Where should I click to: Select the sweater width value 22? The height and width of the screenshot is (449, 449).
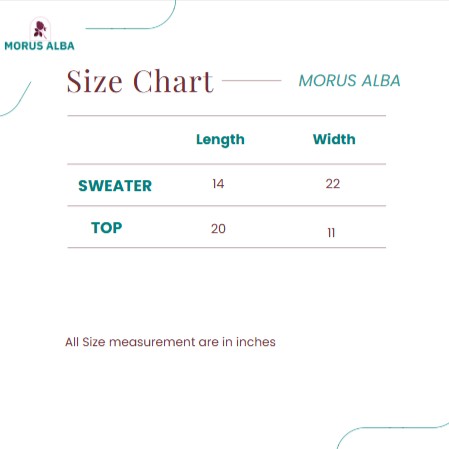coord(333,184)
